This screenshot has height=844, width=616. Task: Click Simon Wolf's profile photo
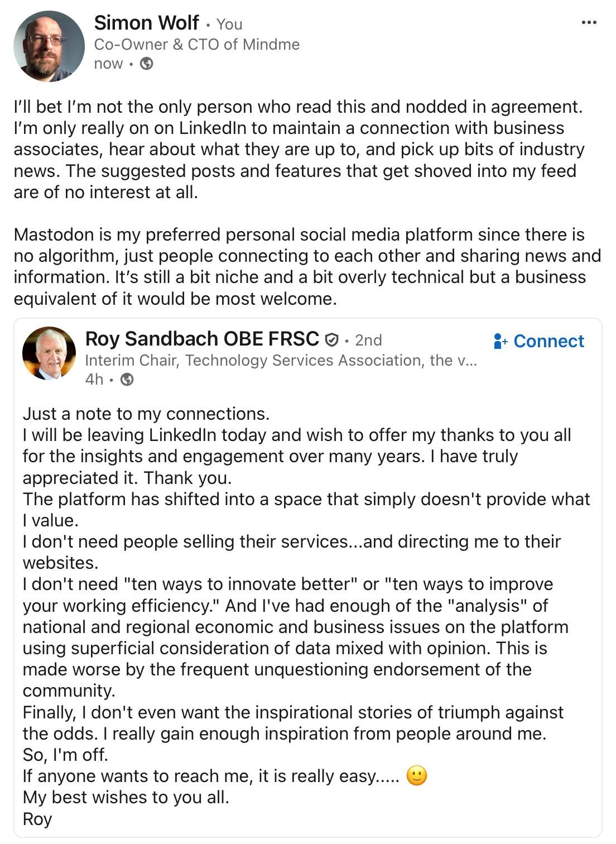(49, 46)
